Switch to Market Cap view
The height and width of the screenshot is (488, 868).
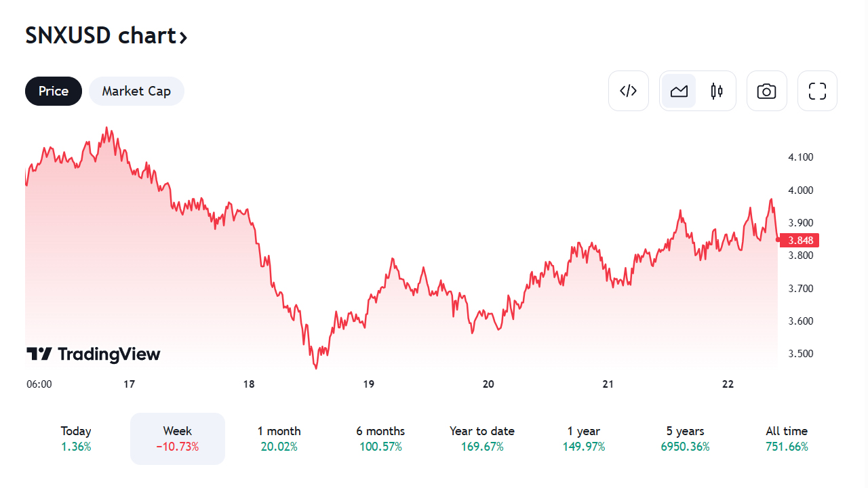click(x=136, y=91)
